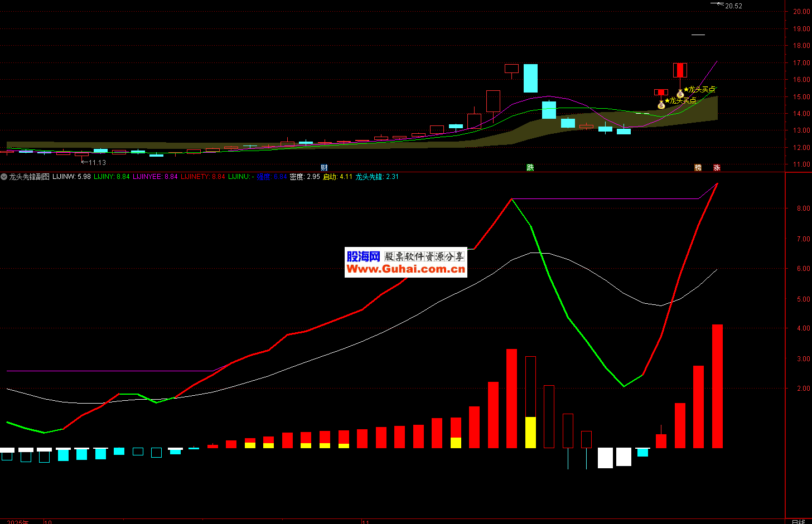The width and height of the screenshot is (812, 524).
Task: Click the 8.00 indicator axis label
Action: click(804, 208)
